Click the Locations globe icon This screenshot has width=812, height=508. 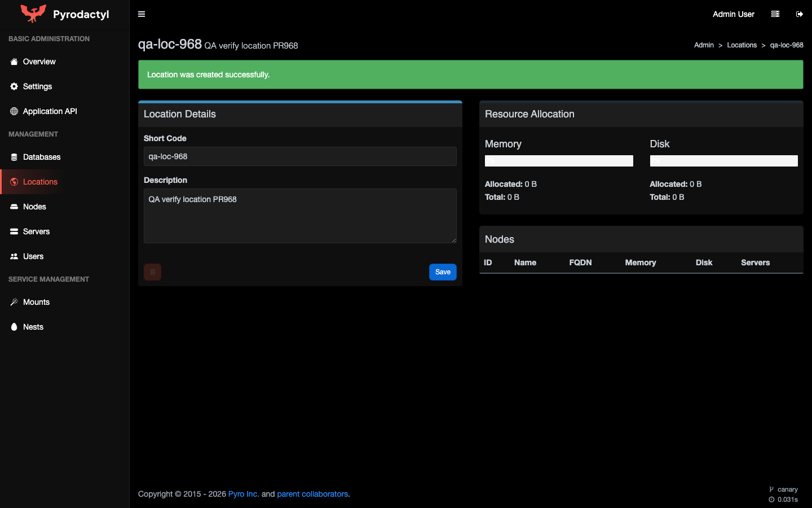pos(14,182)
